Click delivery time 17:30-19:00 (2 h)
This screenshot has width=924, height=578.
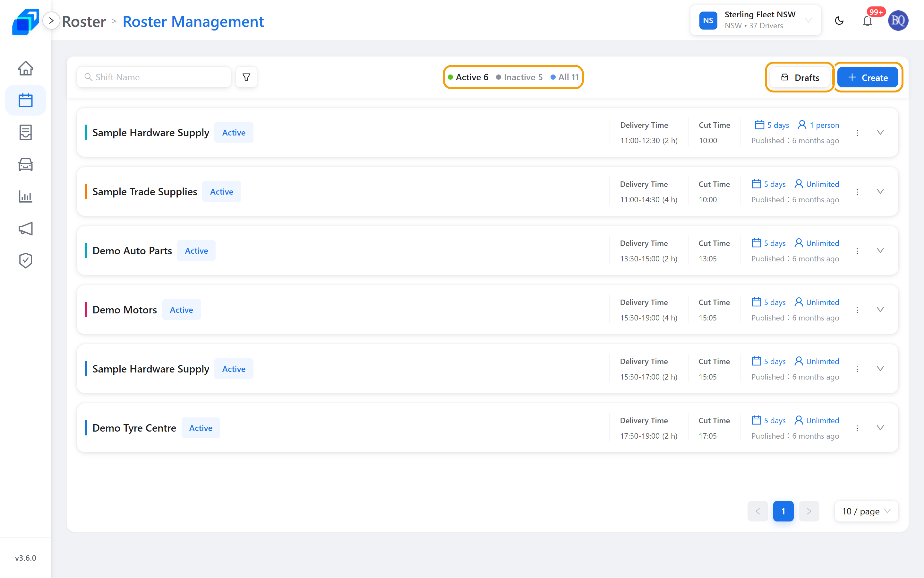click(649, 436)
